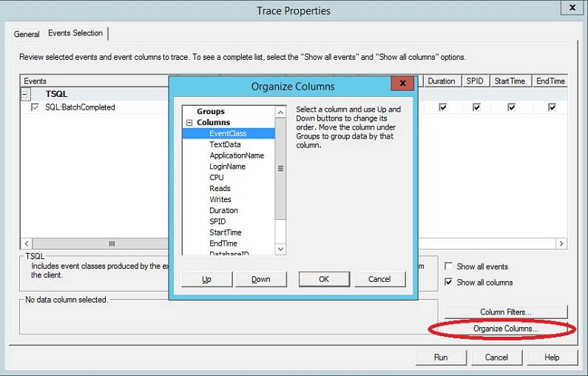Close the Organize Columns dialog
588x376 pixels.
tap(402, 84)
